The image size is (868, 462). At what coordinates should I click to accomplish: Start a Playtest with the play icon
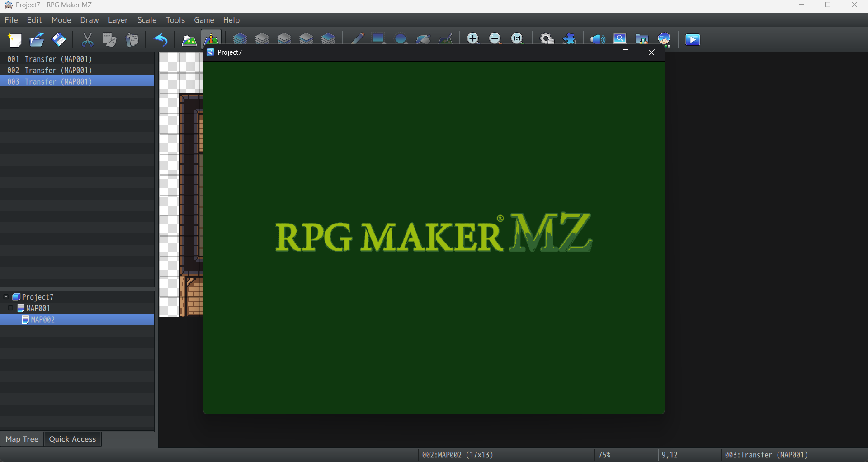coord(693,40)
